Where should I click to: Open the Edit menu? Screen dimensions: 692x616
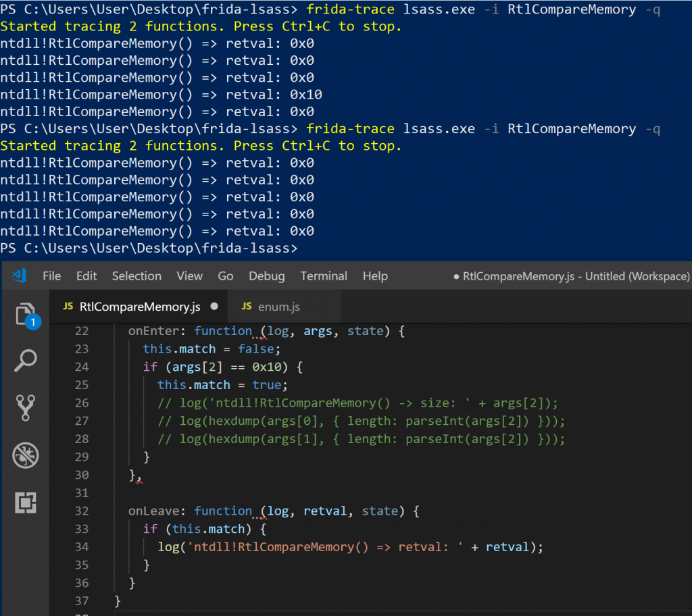click(x=86, y=276)
